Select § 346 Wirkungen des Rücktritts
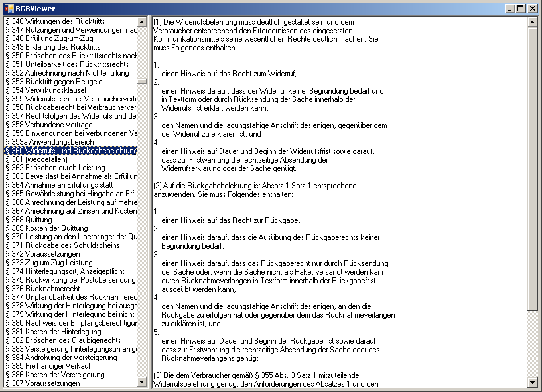542x392 pixels. pyautogui.click(x=70, y=21)
